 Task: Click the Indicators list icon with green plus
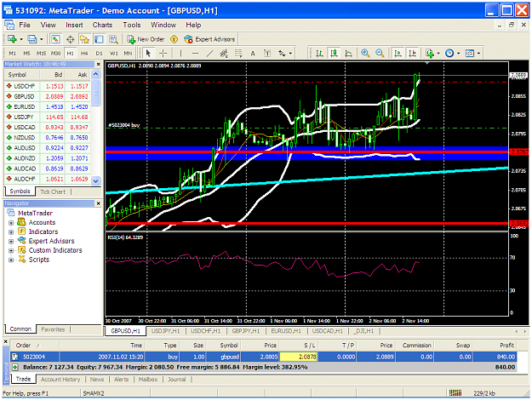[430, 53]
